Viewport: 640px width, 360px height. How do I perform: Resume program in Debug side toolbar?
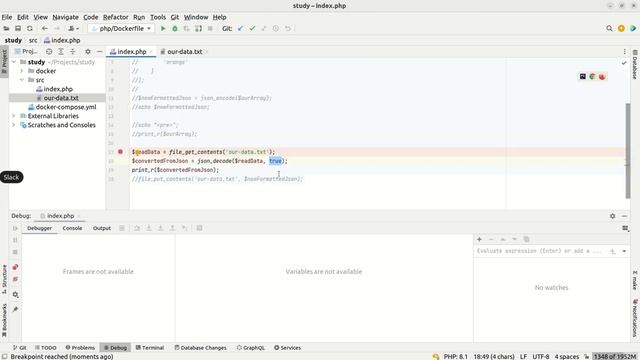click(15, 228)
